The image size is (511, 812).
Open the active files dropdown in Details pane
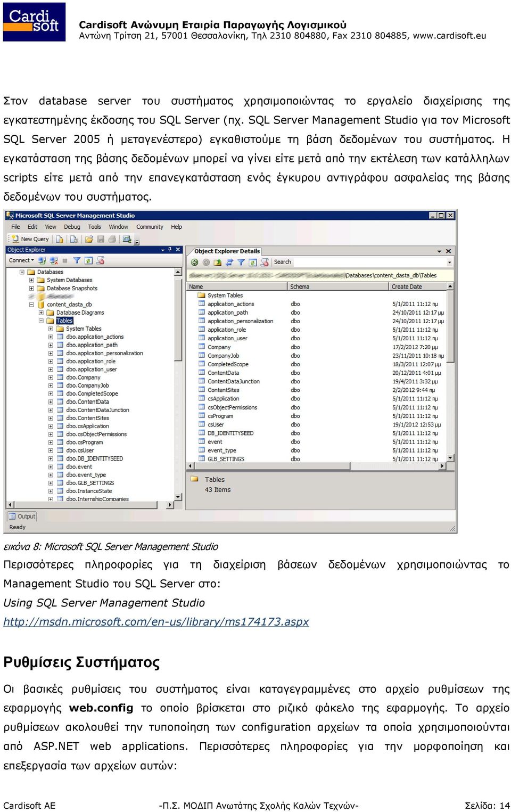[439, 251]
